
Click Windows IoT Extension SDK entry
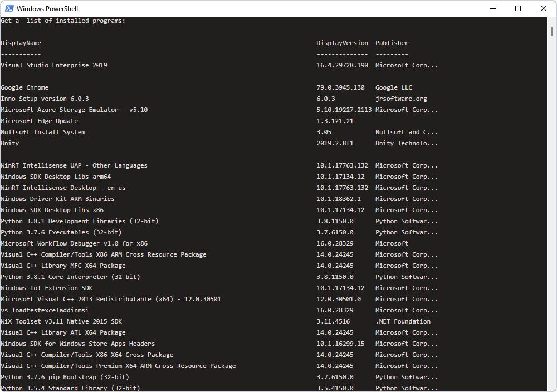[x=47, y=288]
